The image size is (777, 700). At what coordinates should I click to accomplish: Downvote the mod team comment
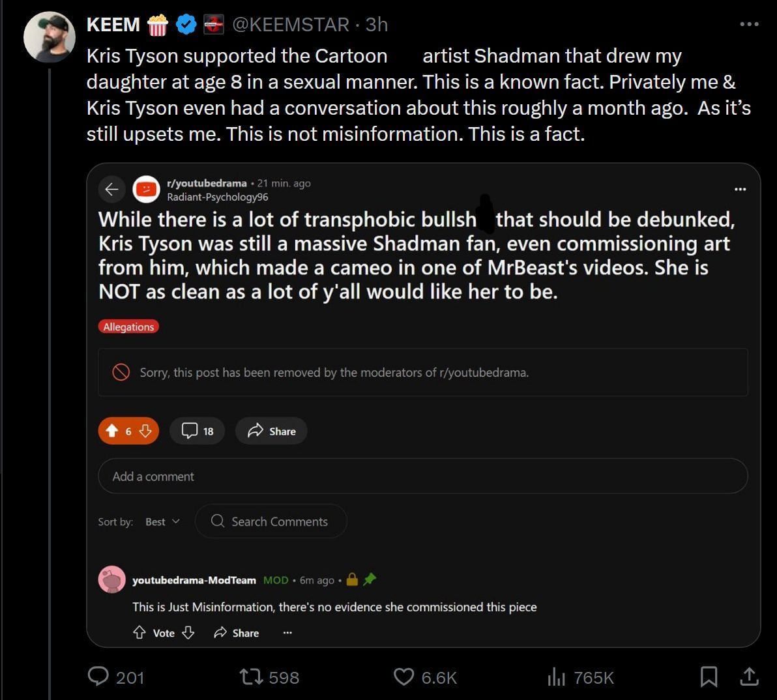pyautogui.click(x=188, y=633)
